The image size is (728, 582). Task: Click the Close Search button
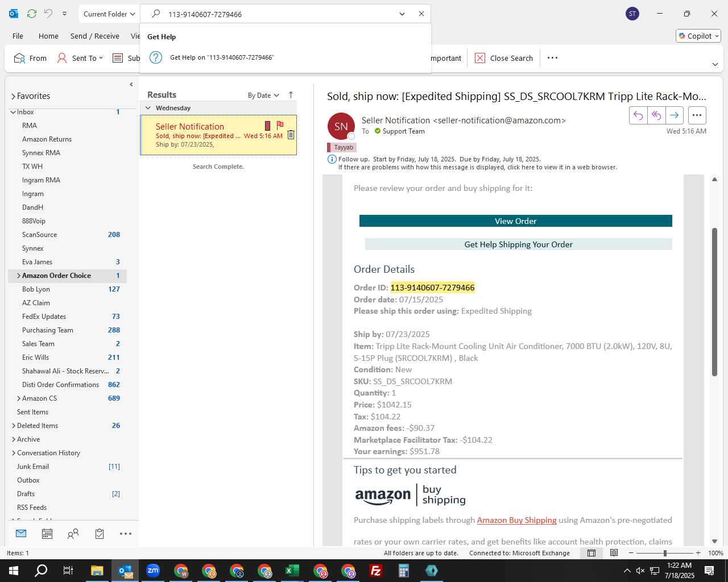[504, 58]
